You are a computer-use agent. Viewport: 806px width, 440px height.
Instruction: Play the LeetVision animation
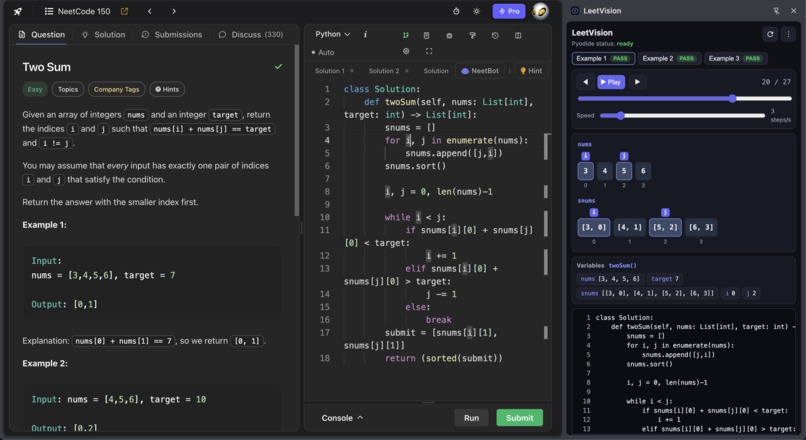[x=611, y=82]
